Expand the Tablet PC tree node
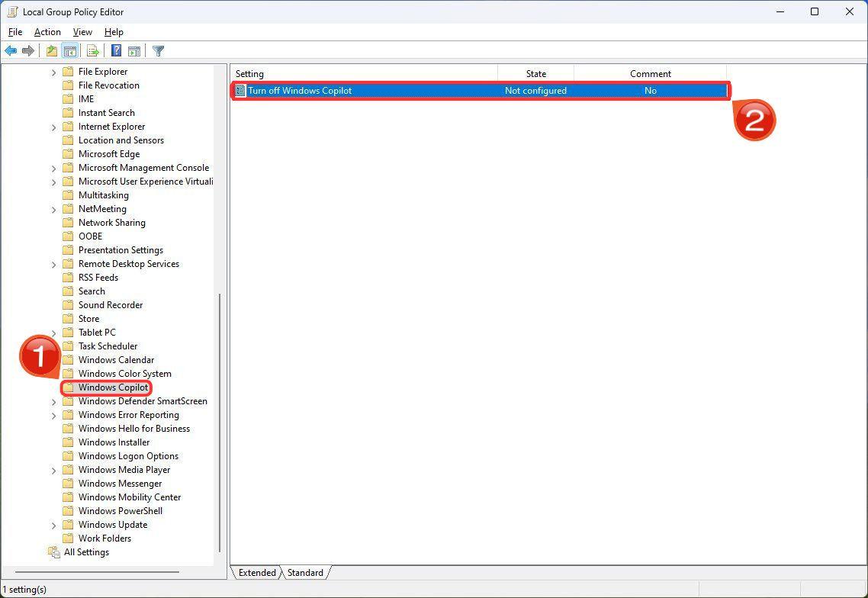This screenshot has width=868, height=598. click(53, 333)
